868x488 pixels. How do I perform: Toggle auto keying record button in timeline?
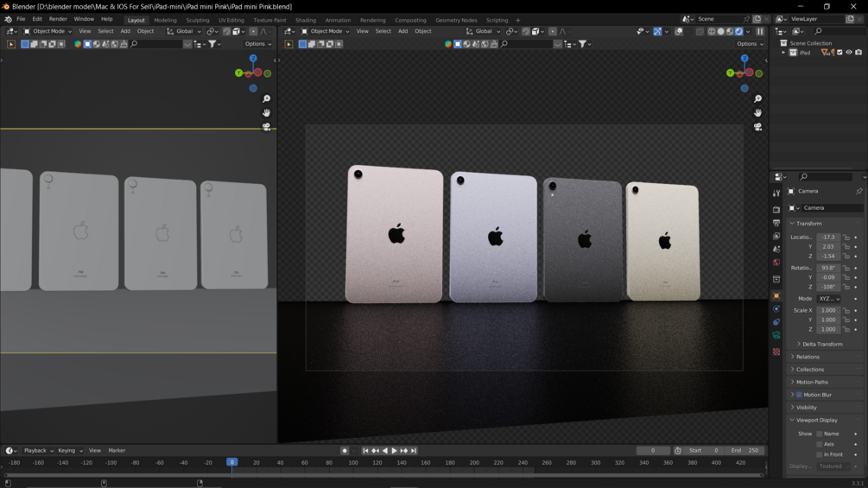[x=345, y=451]
